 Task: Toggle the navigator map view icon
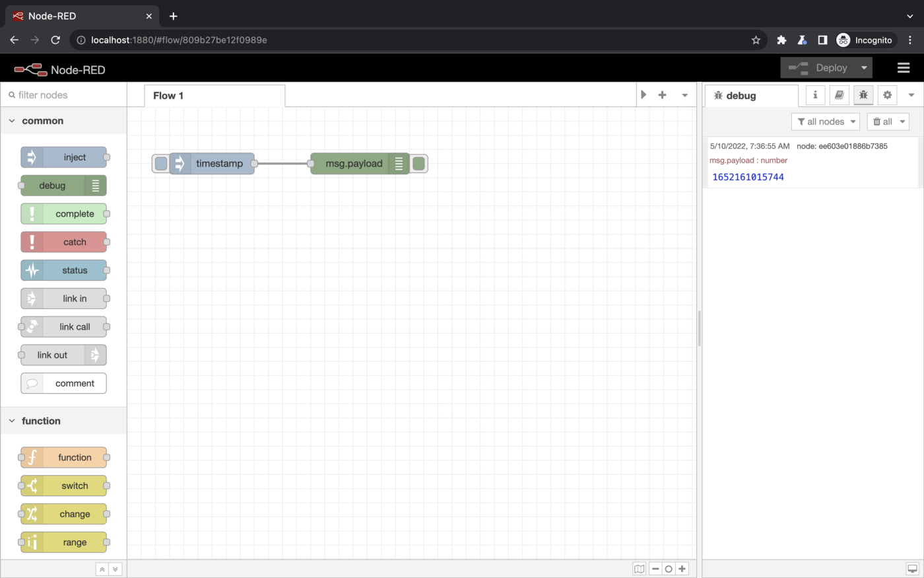639,569
